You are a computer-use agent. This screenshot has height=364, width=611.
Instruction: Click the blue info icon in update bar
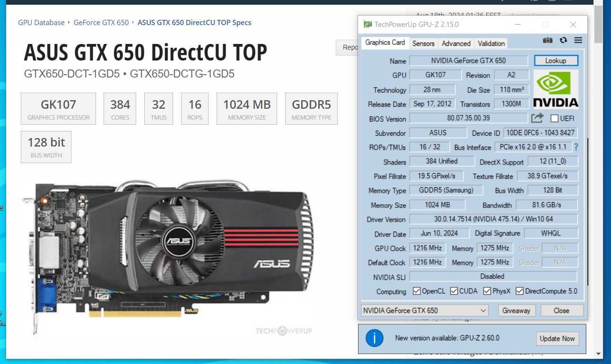[375, 338]
